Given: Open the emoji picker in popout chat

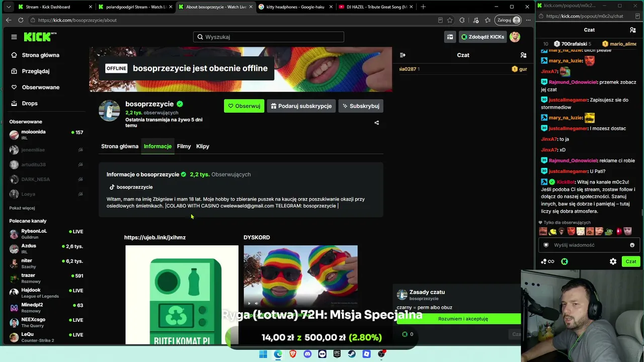Looking at the screenshot, I should click(632, 245).
